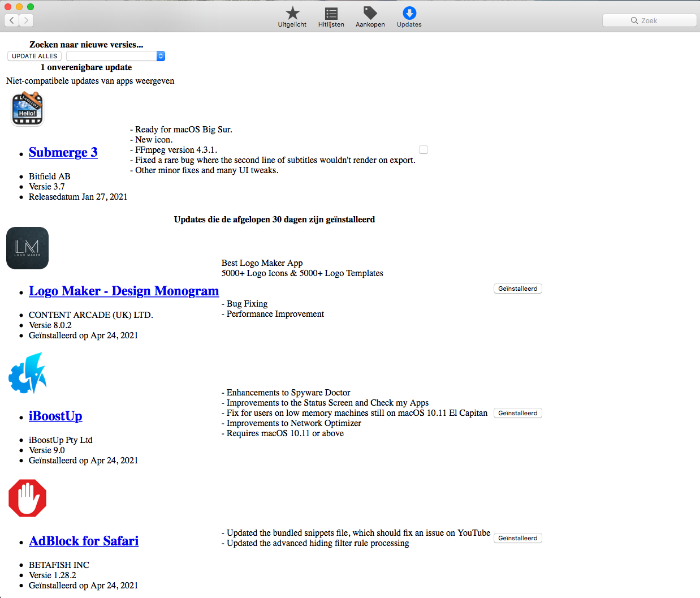Click 'Versie 1.28.2' text
Viewport: 700px width, 598px height.
[53, 575]
